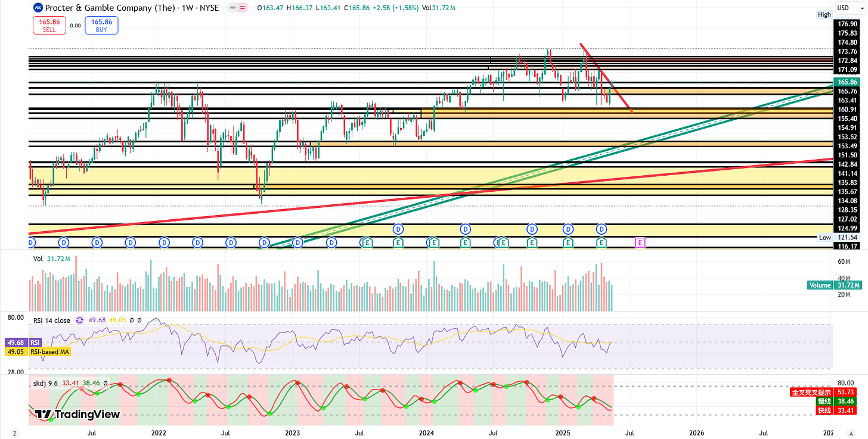This screenshot has width=868, height=439.
Task: Click the Vol 31.72M legend
Action: [51, 259]
